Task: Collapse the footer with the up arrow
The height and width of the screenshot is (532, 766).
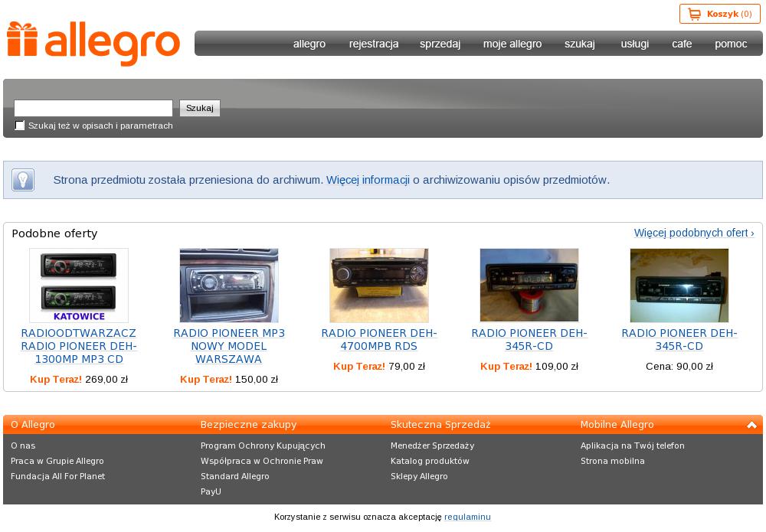Action: pyautogui.click(x=752, y=425)
